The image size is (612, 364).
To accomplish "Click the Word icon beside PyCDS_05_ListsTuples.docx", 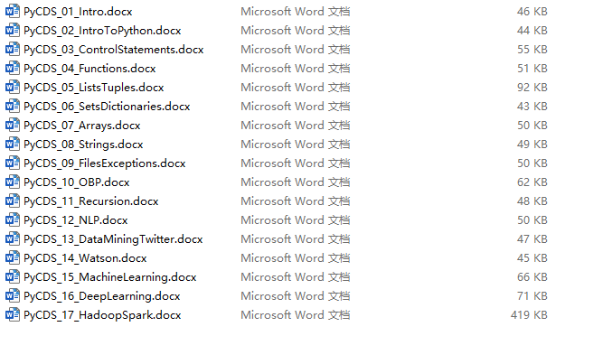I will [12, 87].
